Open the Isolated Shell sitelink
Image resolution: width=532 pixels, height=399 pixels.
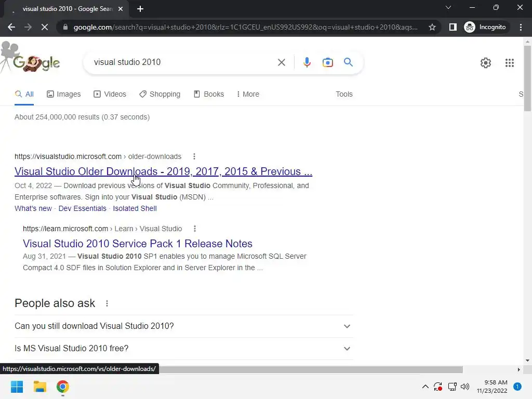point(135,208)
